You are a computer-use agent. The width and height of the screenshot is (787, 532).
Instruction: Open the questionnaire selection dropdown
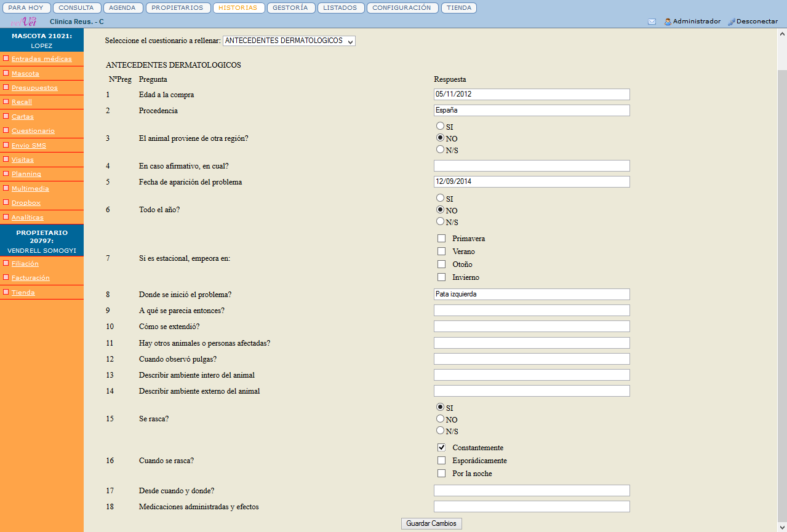tap(289, 41)
